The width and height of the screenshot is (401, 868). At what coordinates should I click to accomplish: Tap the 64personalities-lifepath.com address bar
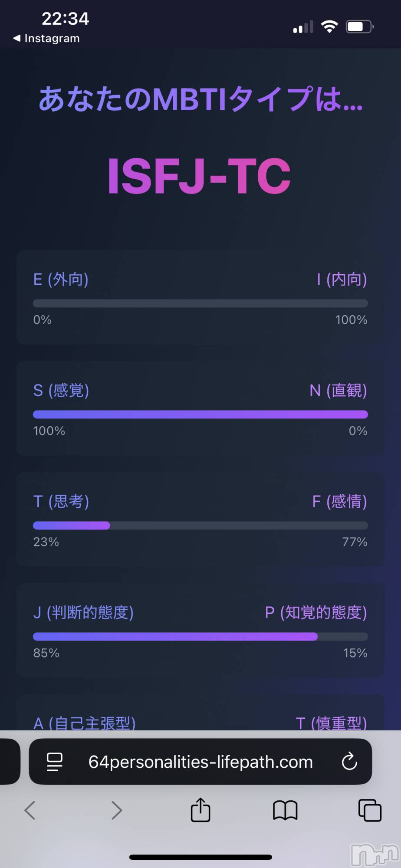(200, 763)
